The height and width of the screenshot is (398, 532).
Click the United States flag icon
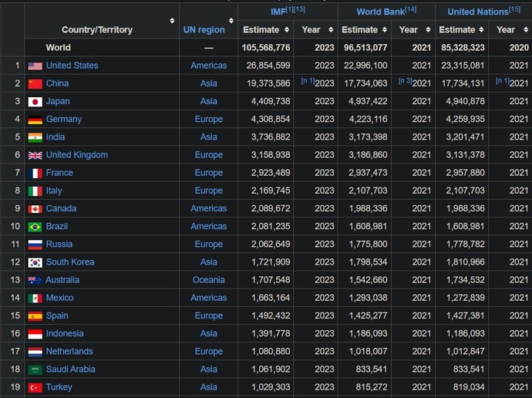[x=35, y=66]
